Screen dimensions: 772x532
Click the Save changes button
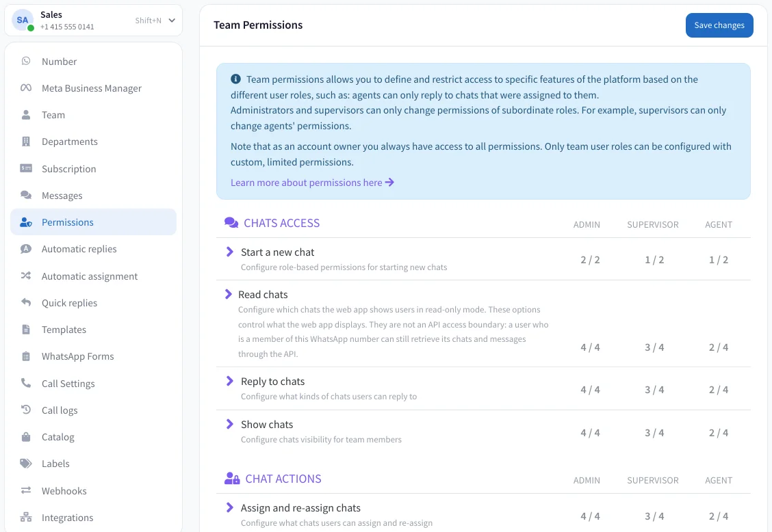pos(719,25)
